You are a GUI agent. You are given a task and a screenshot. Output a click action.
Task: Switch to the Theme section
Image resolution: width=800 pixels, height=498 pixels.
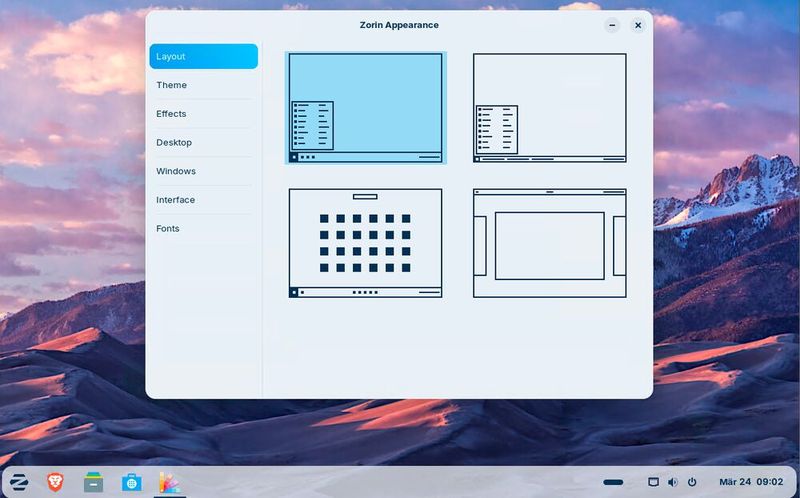click(x=204, y=85)
